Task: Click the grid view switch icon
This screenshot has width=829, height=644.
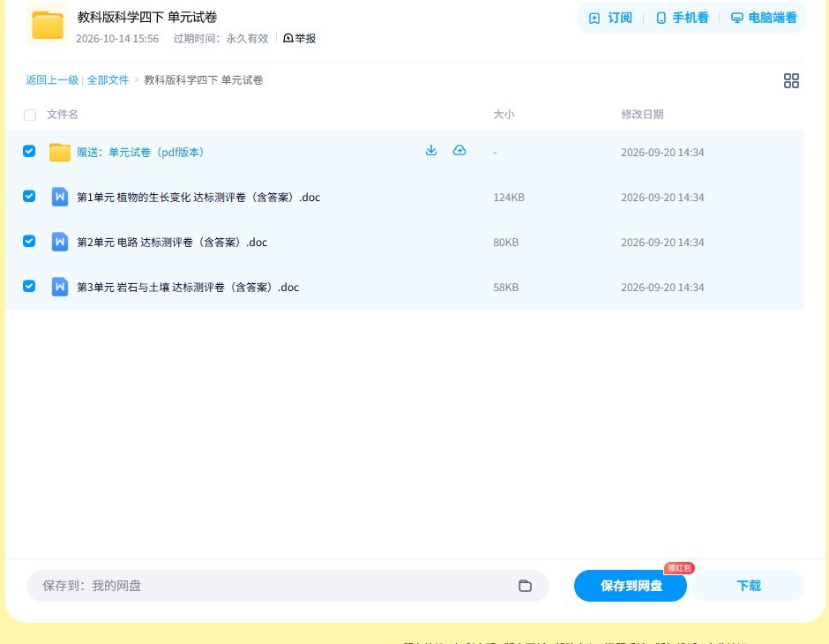Action: (791, 80)
